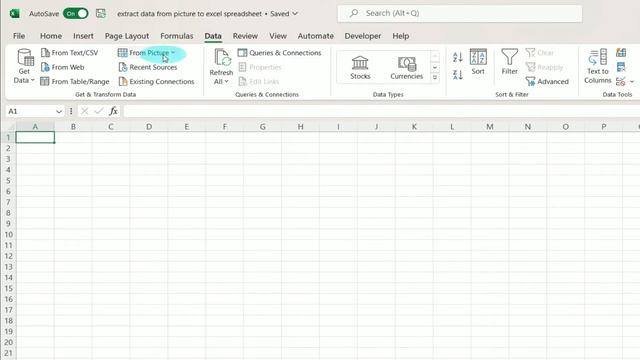Click Reapply filter
This screenshot has height=360, width=640.
(544, 67)
